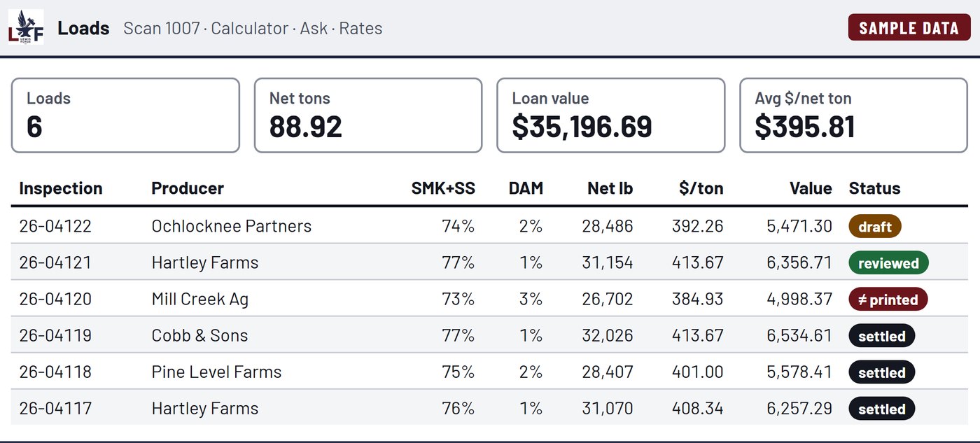This screenshot has width=980, height=443.
Task: Select Hartley Farms in row 26-04117
Action: pyautogui.click(x=205, y=408)
